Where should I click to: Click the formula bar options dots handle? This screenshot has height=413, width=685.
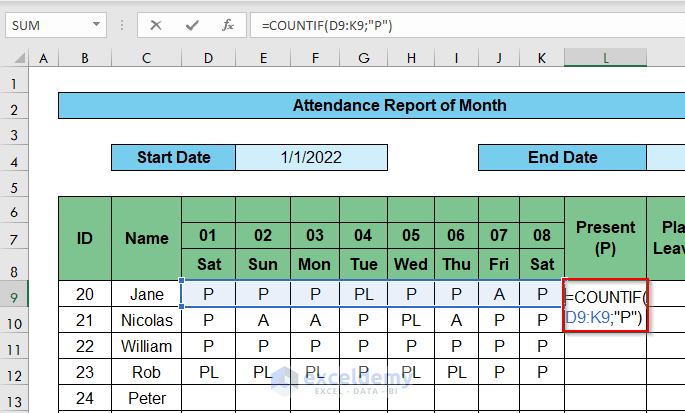pos(125,24)
